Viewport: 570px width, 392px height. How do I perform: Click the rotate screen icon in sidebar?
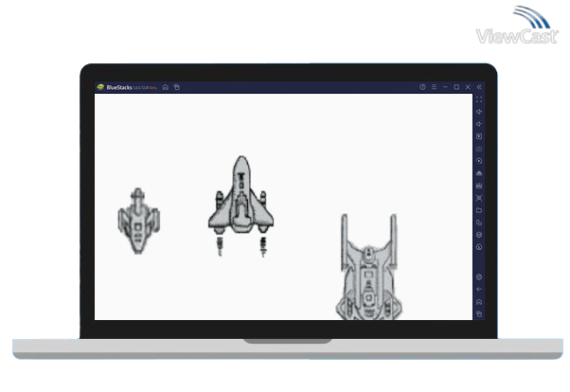coord(479,223)
